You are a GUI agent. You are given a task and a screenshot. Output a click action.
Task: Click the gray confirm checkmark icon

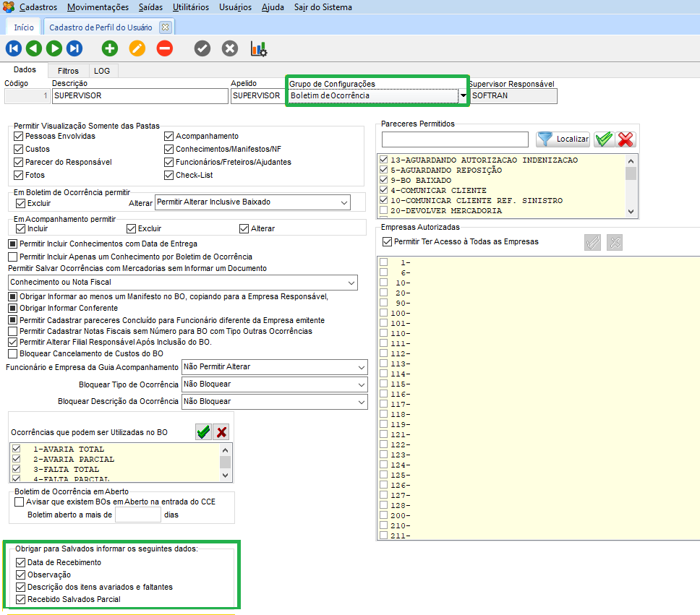(x=202, y=48)
